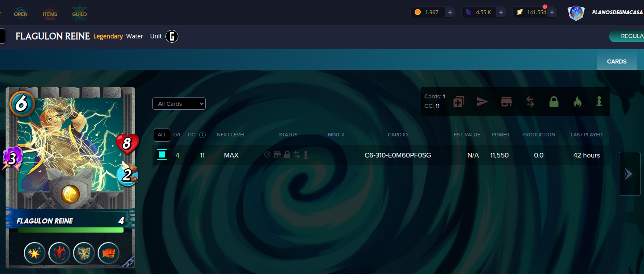Click the chain link icon on card corner
This screenshot has height=274, width=644.
(129, 261)
